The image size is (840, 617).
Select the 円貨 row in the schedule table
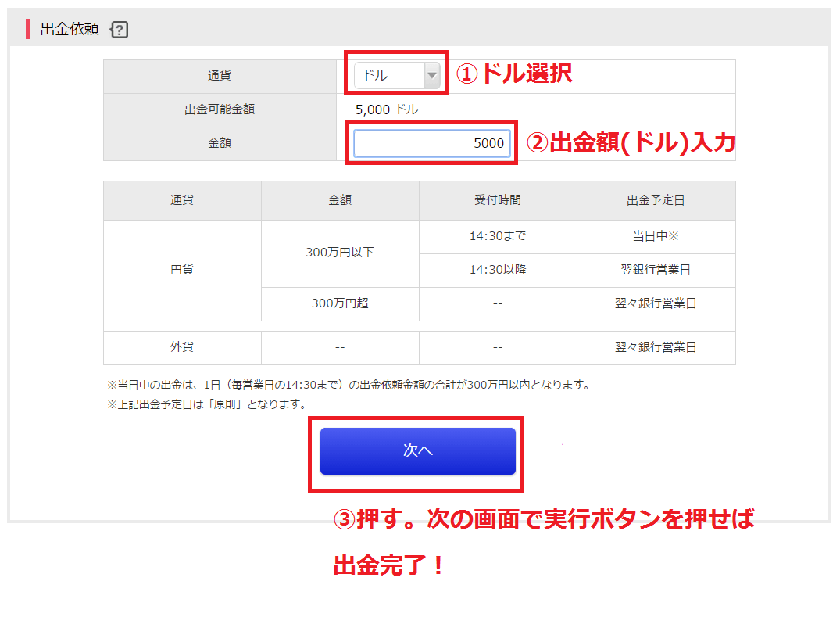point(181,270)
